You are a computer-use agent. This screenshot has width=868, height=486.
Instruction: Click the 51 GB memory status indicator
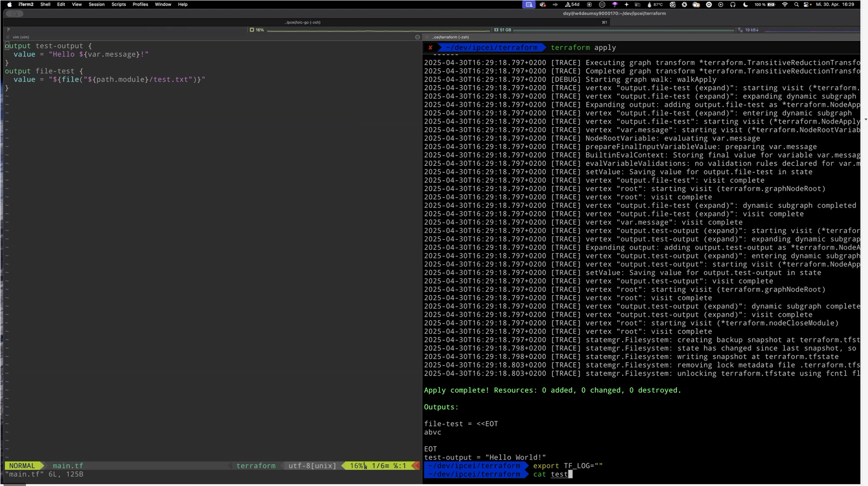pos(503,30)
